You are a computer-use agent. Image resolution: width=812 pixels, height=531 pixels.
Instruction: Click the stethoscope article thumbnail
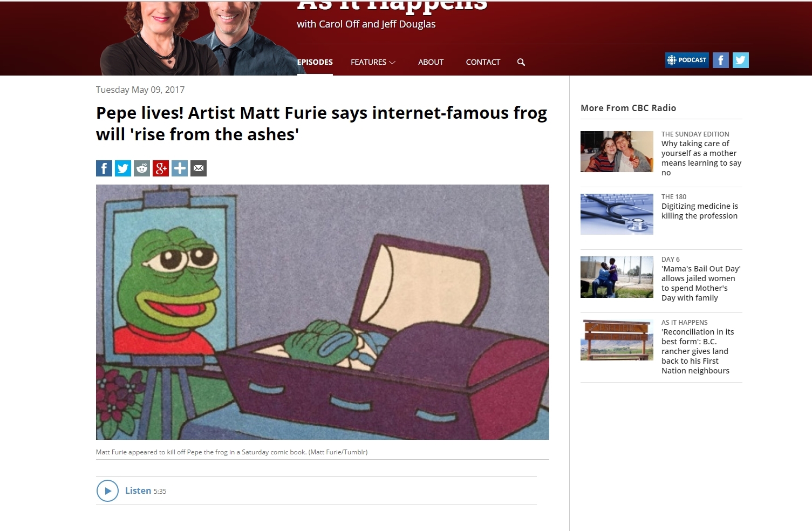pos(617,214)
